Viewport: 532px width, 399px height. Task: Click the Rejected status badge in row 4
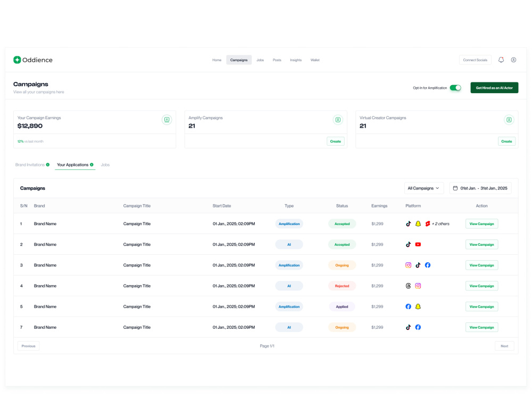pyautogui.click(x=342, y=286)
